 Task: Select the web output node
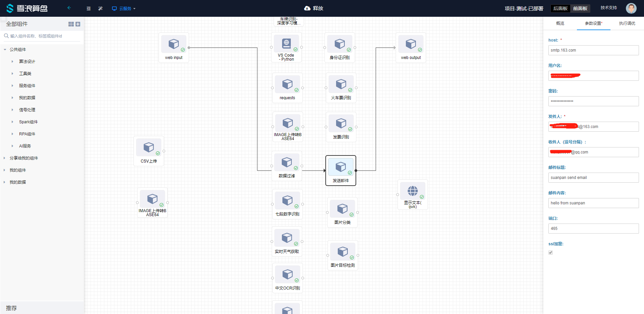[411, 48]
